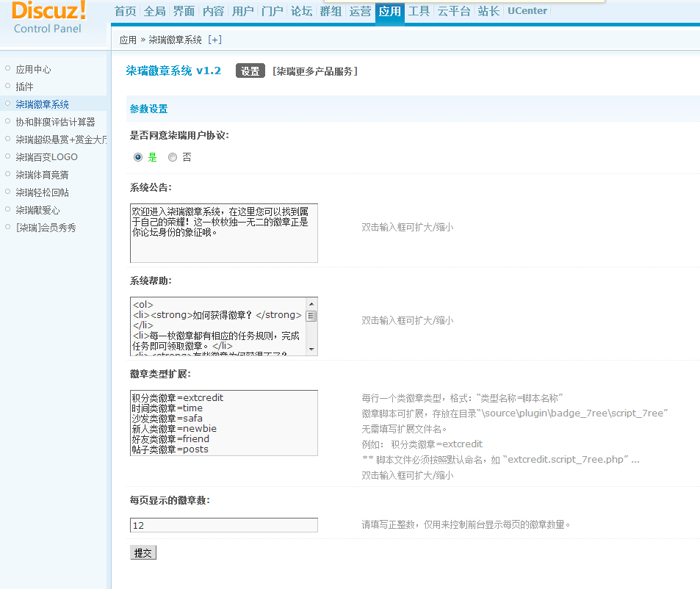Open [柒瑞]会员秀秀 in the sidebar

46,228
